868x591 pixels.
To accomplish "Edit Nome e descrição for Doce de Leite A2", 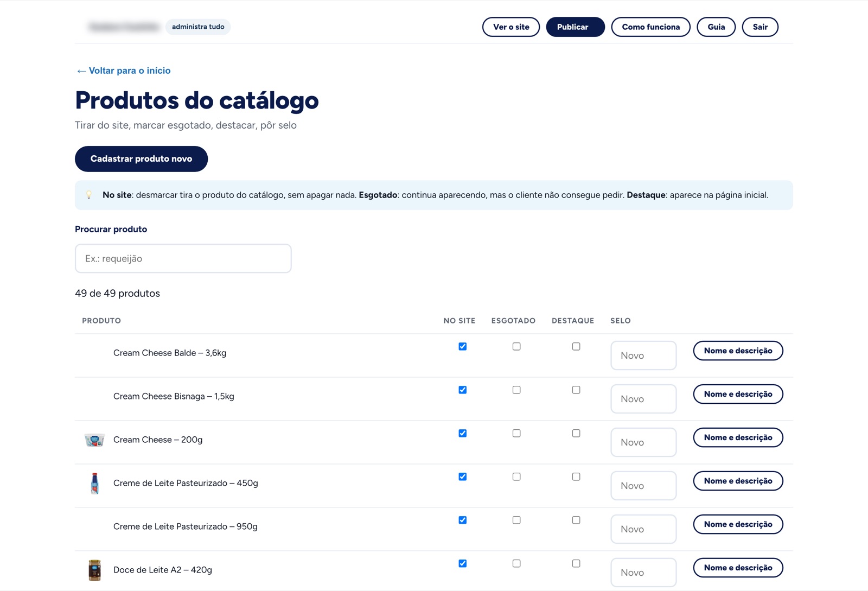I will [x=738, y=568].
